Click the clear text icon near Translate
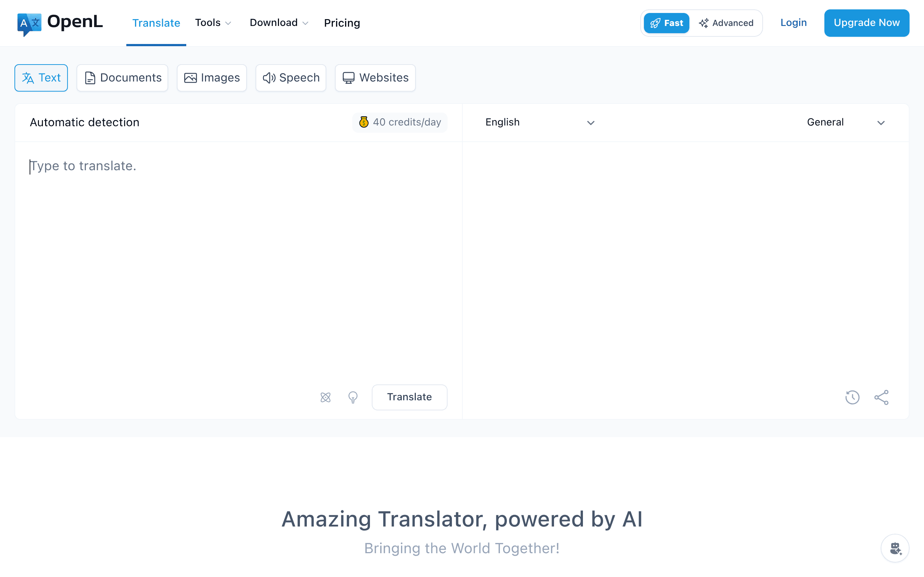Screen dimensions: 924x577 [x=325, y=397]
